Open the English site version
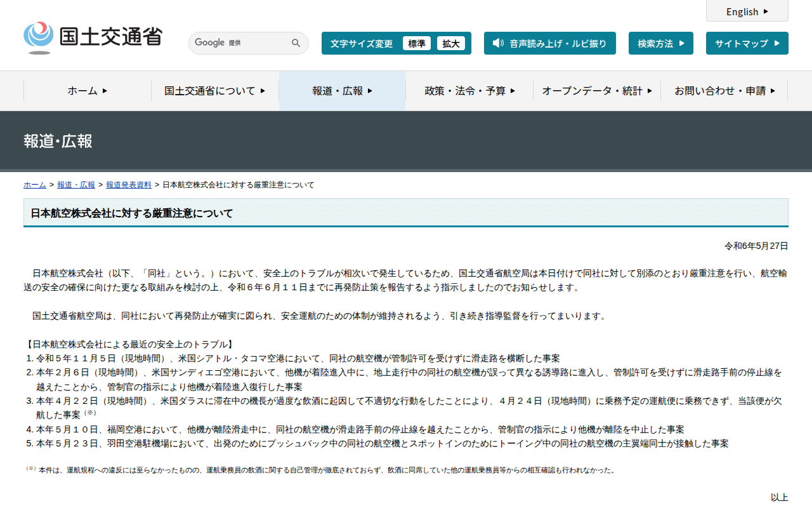 (747, 11)
